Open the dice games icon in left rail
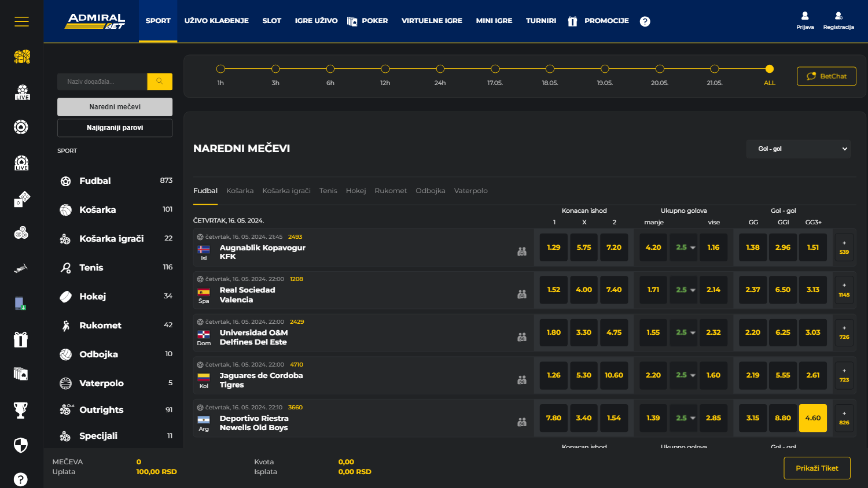Viewport: 868px width, 488px height. coord(22,199)
